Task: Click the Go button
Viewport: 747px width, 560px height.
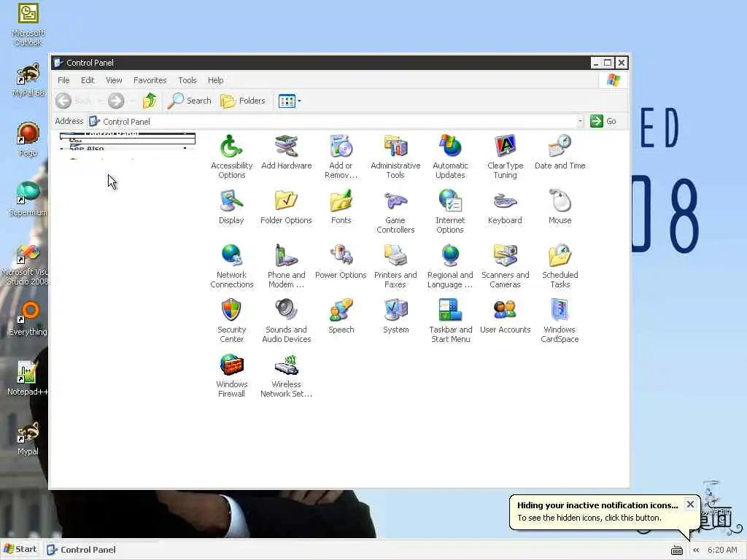Action: point(603,122)
